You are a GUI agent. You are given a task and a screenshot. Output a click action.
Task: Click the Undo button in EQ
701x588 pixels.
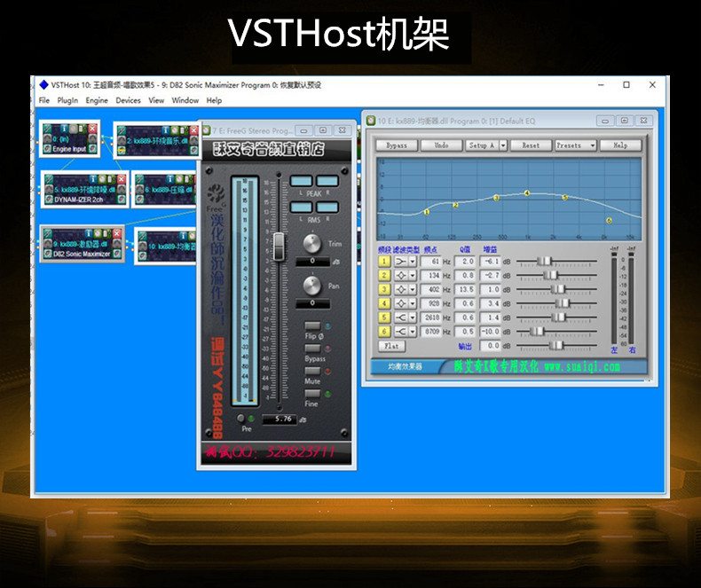[441, 145]
